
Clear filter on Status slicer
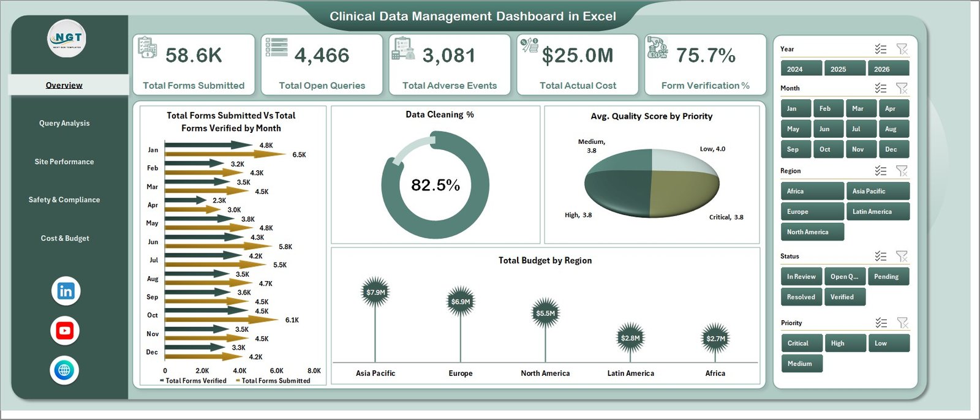902,256
